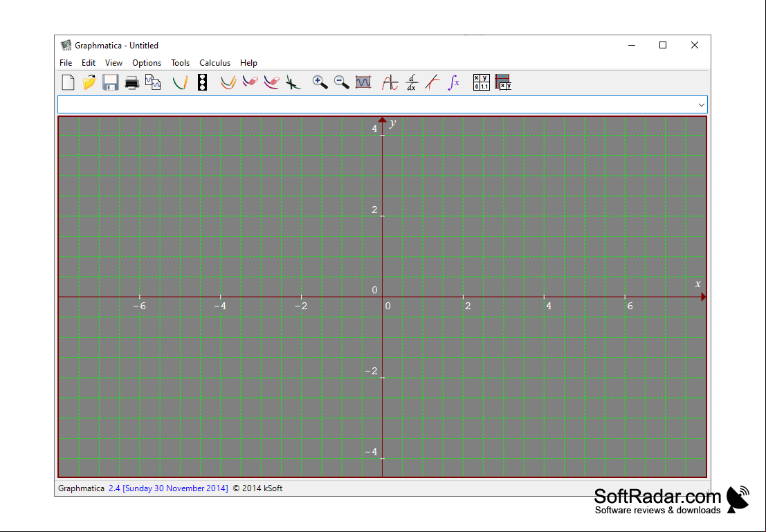Viewport: 766px width, 532px height.
Task: Open the View menu
Action: click(x=113, y=63)
